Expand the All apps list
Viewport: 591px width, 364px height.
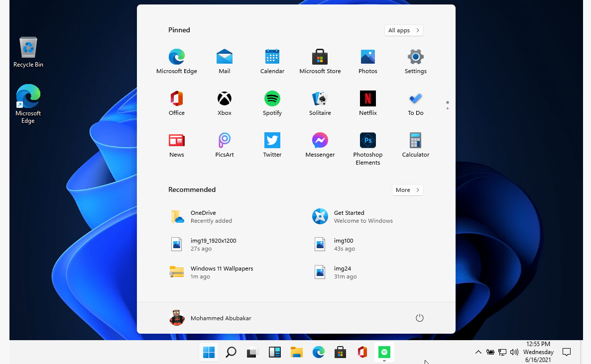point(403,30)
